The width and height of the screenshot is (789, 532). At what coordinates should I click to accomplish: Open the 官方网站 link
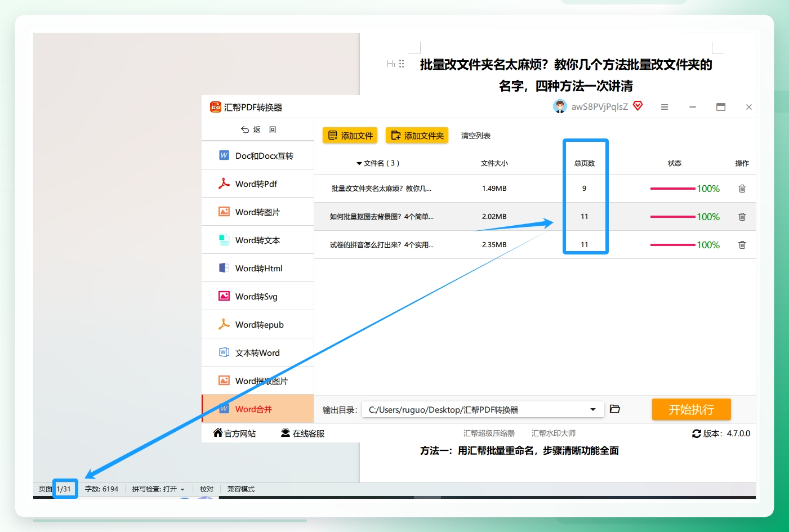click(x=234, y=433)
